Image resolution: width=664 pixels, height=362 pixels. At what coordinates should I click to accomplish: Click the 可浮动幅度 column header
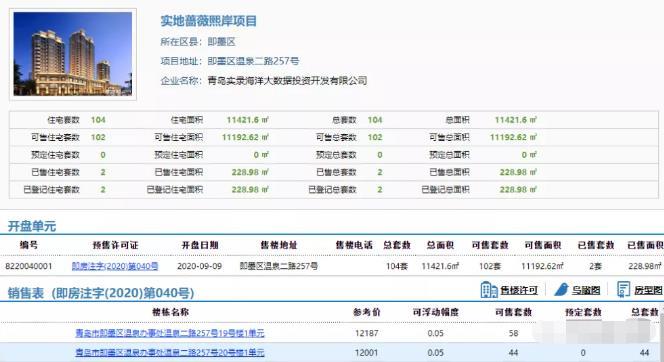(436, 312)
